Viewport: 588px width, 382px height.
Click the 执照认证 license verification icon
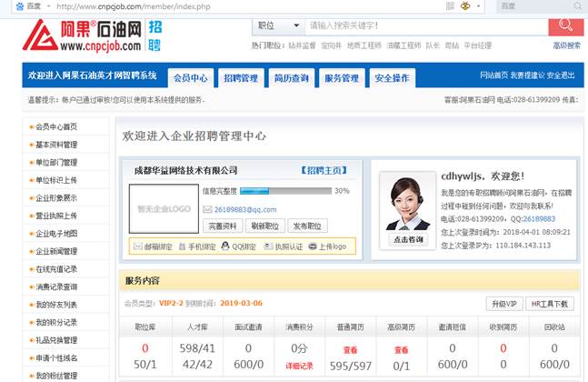click(x=268, y=246)
